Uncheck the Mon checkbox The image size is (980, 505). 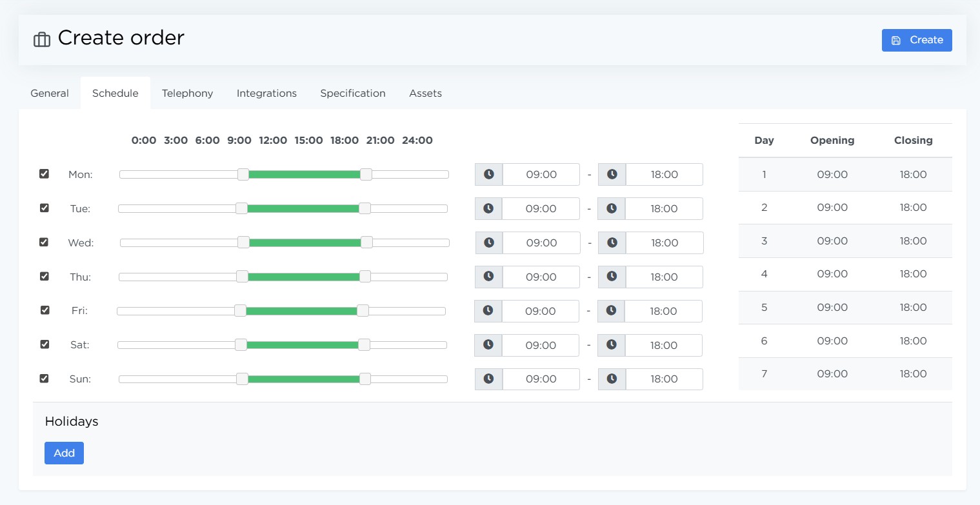click(44, 174)
